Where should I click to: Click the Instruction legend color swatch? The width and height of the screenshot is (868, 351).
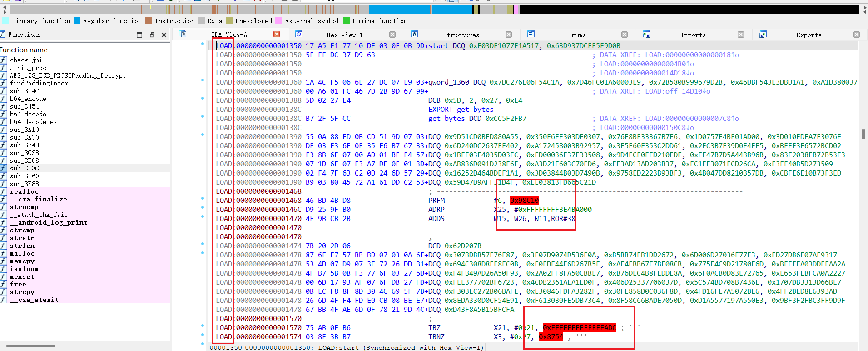tap(149, 21)
